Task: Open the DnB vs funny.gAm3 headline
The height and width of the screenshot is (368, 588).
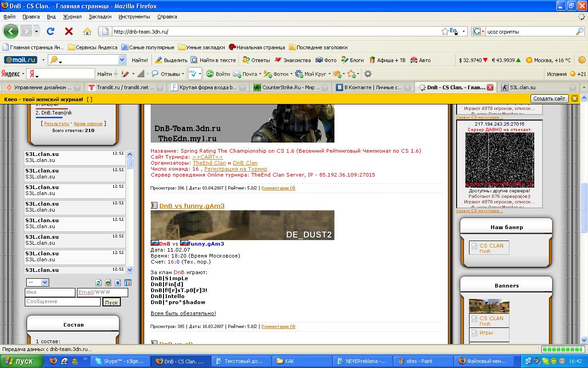Action: point(192,206)
